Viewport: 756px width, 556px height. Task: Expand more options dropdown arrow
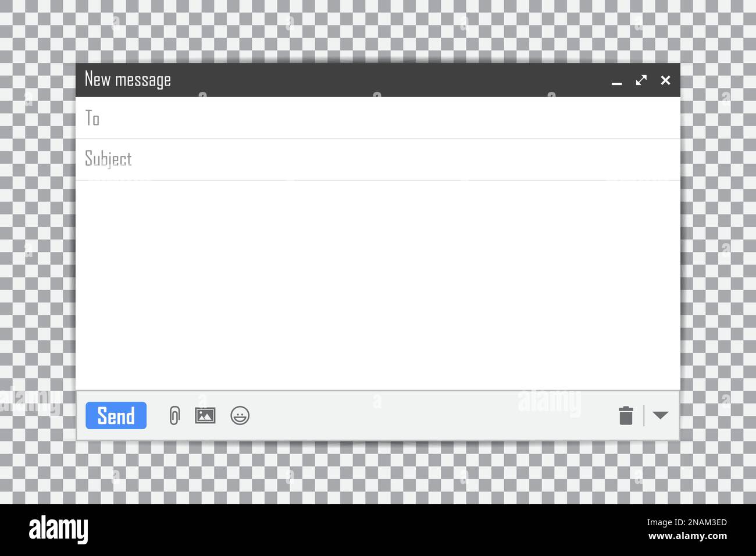click(660, 415)
